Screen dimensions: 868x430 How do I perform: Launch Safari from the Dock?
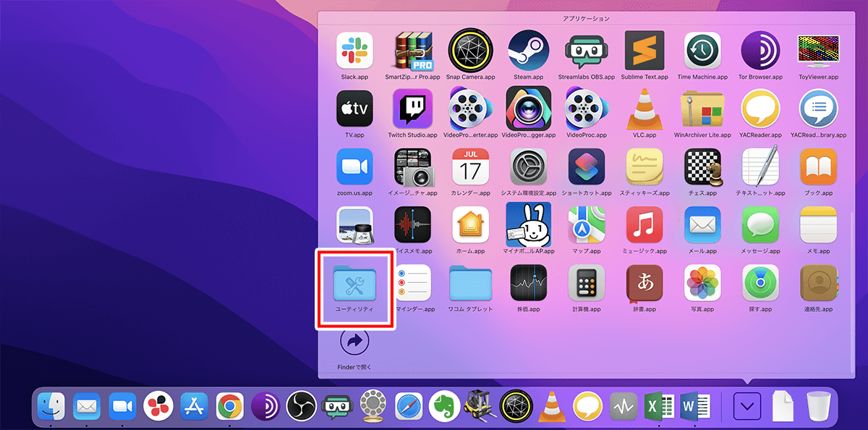click(409, 407)
